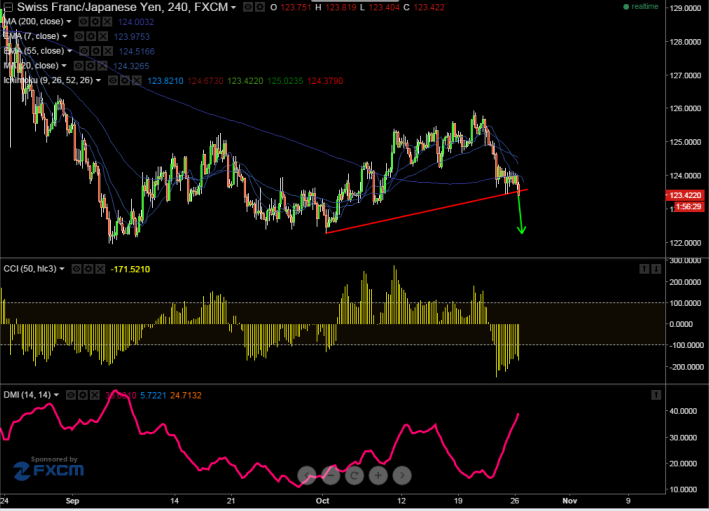The height and width of the screenshot is (511, 709).
Task: Toggle visibility eye for MA (200, close)
Action: pyautogui.click(x=83, y=22)
